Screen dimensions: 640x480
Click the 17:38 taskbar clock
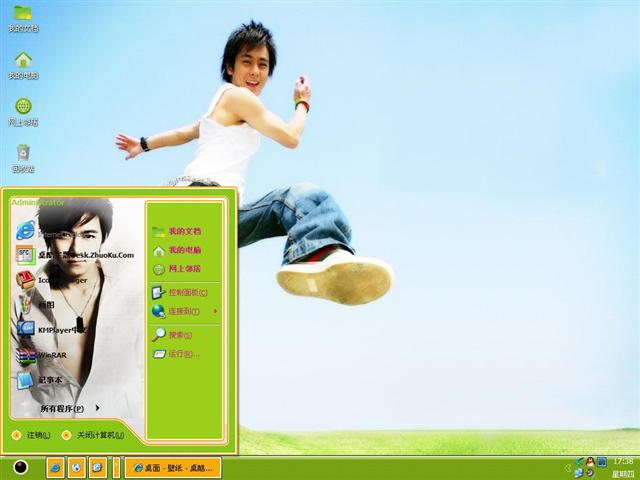coord(623,461)
